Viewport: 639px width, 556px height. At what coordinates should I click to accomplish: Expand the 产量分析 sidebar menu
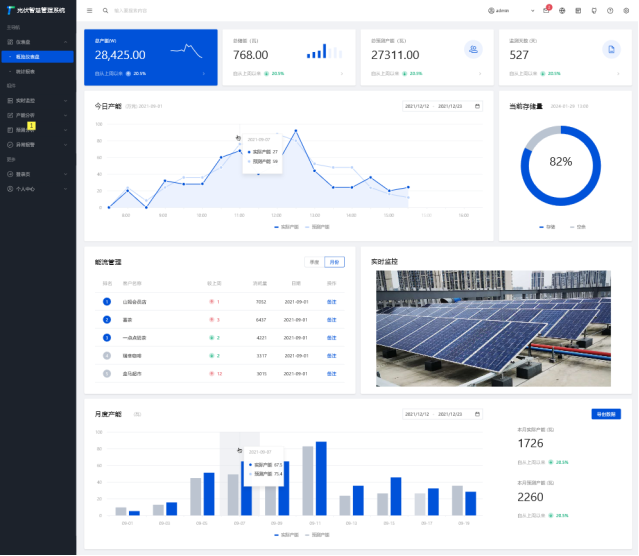tap(38, 115)
